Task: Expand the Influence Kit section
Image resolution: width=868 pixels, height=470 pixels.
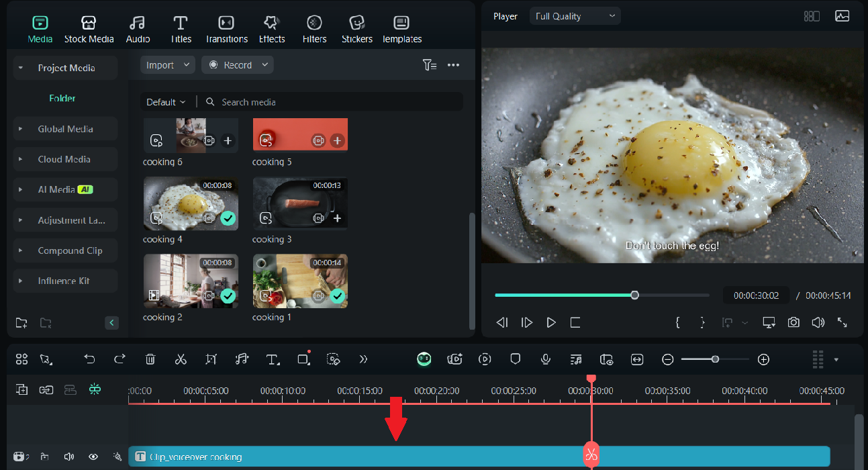Action: click(x=21, y=281)
